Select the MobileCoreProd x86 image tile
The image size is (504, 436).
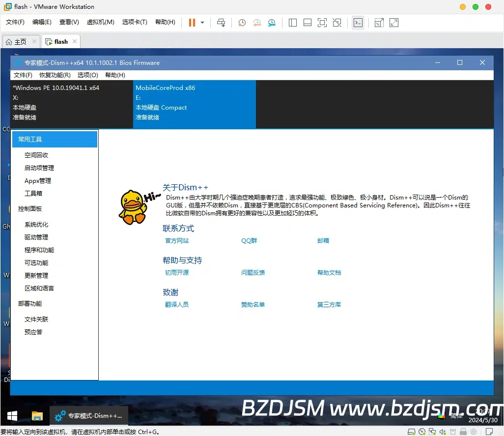pyautogui.click(x=195, y=104)
